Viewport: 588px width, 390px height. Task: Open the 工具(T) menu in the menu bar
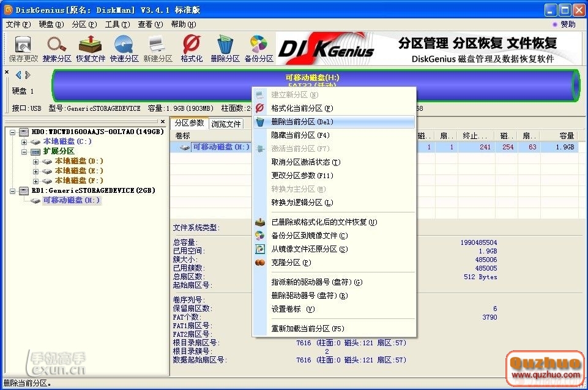(117, 24)
